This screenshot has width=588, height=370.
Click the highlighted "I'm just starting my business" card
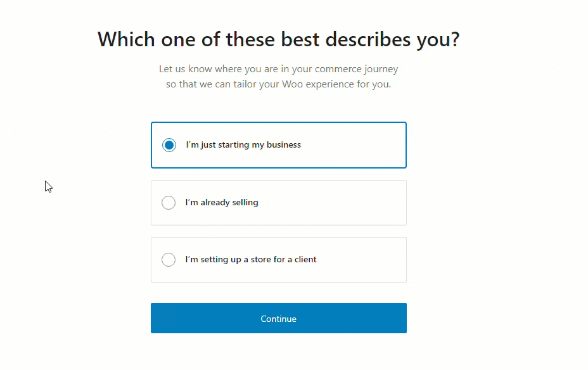coord(278,145)
